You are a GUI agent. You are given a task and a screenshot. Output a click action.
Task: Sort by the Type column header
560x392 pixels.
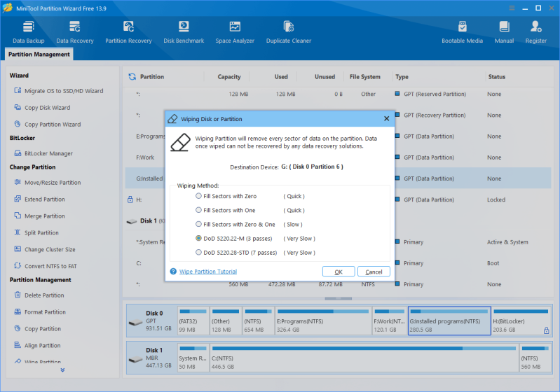[x=402, y=77]
